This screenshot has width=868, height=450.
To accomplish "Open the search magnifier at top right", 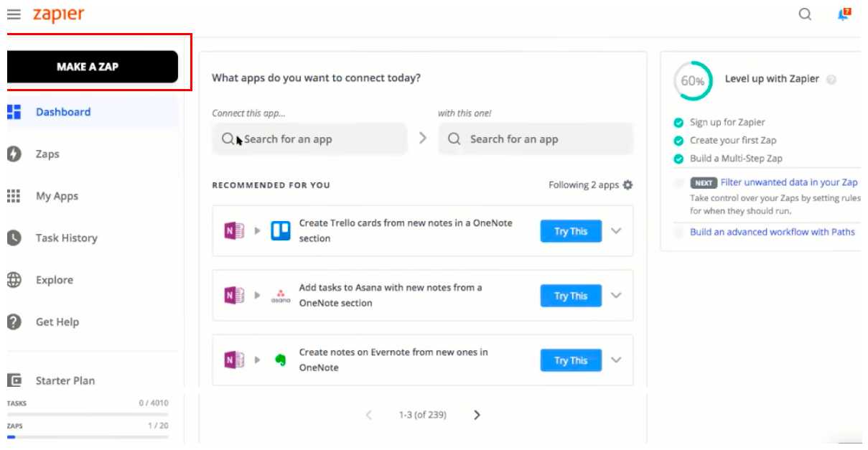I will (x=805, y=14).
